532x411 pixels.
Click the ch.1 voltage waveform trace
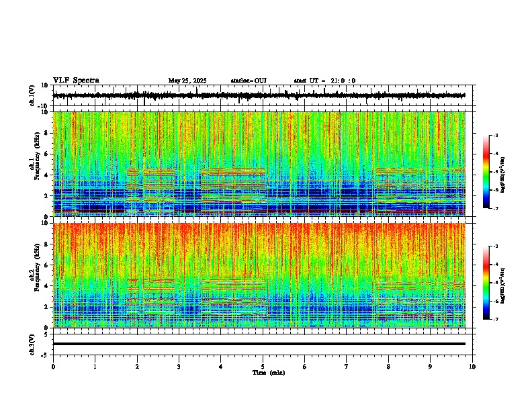[x=259, y=95]
